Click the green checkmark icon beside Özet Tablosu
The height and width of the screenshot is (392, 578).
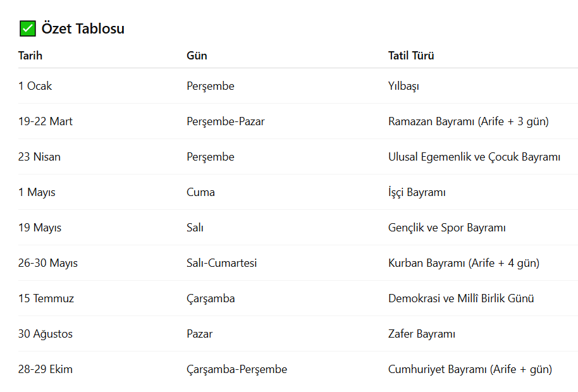tap(27, 28)
